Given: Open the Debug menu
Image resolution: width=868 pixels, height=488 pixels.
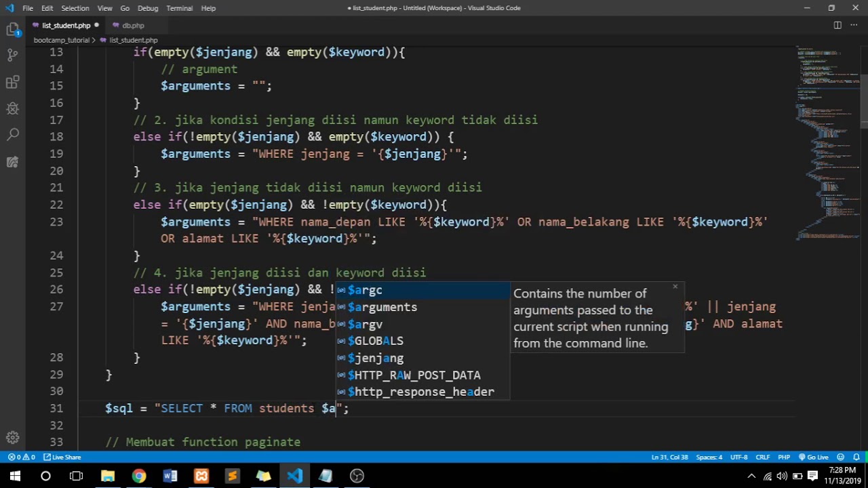Looking at the screenshot, I should (x=148, y=8).
